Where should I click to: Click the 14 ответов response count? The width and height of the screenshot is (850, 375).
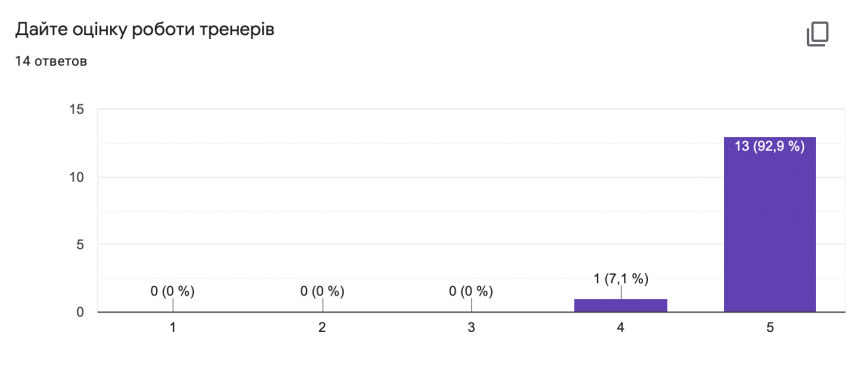point(51,61)
